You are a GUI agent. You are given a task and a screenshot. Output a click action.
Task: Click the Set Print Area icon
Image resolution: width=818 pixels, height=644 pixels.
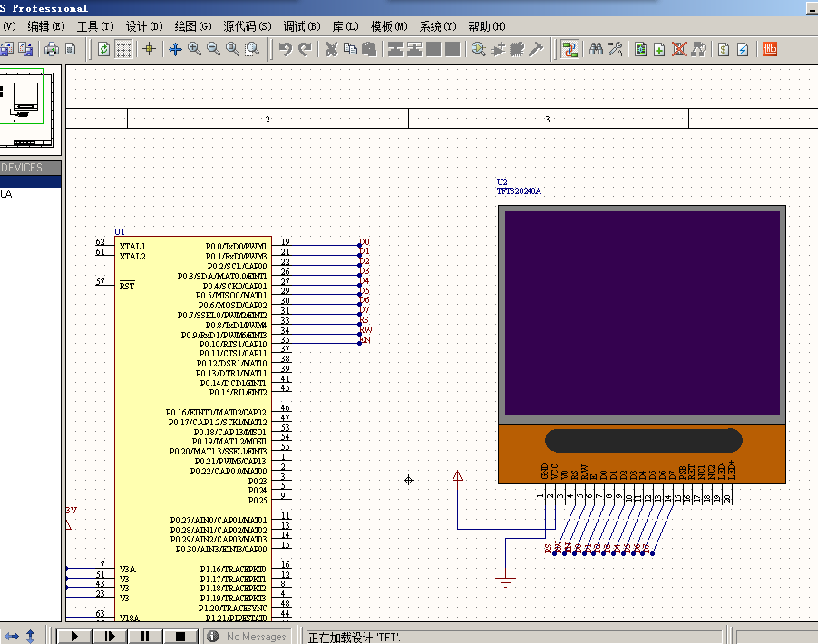click(71, 49)
